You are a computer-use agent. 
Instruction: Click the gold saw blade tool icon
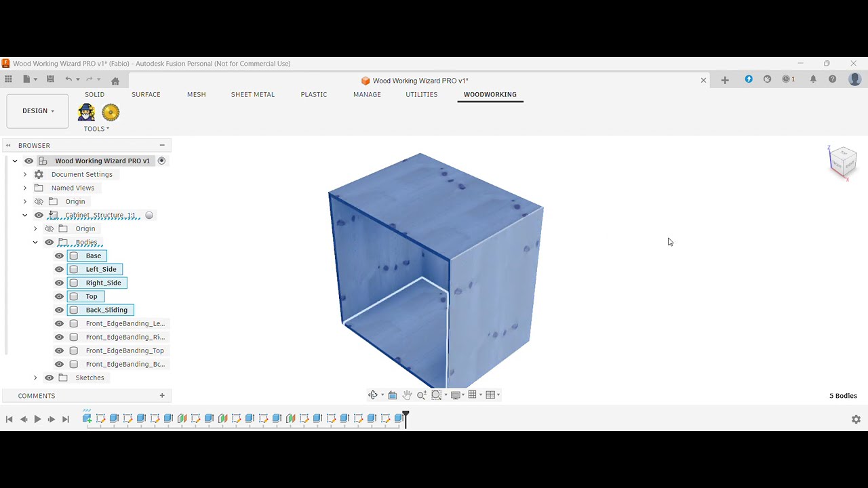[111, 112]
